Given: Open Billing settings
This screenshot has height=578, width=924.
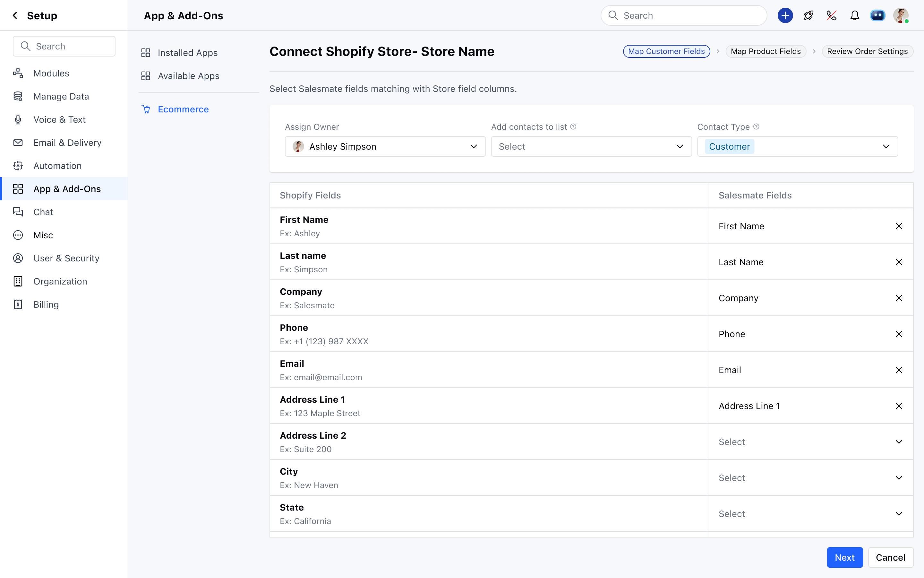Looking at the screenshot, I should click(64, 304).
